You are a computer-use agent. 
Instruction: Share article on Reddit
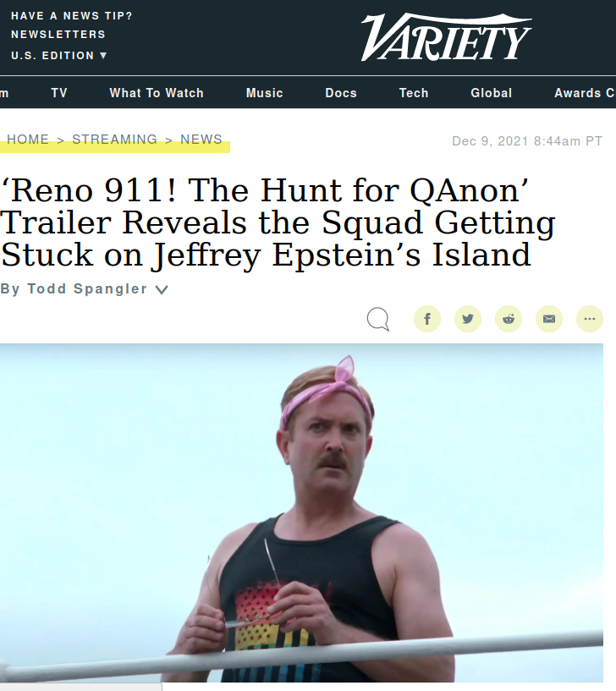[x=509, y=319]
